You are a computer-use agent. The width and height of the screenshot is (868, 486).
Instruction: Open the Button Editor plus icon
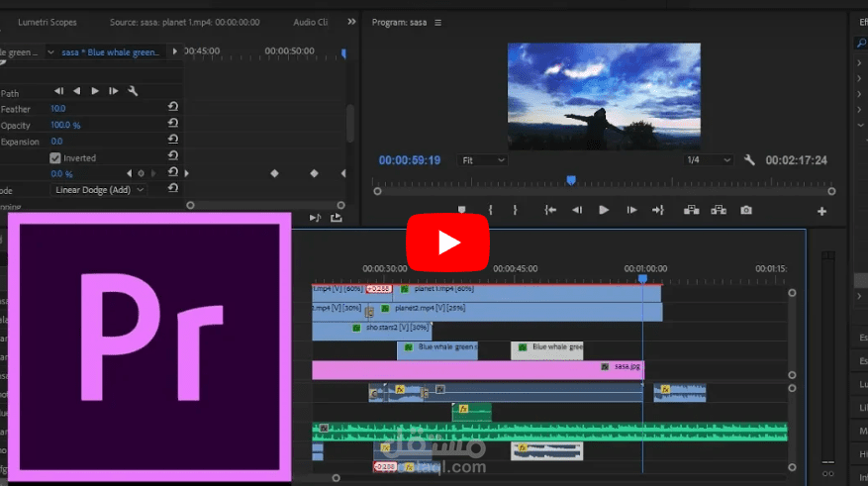(x=821, y=211)
